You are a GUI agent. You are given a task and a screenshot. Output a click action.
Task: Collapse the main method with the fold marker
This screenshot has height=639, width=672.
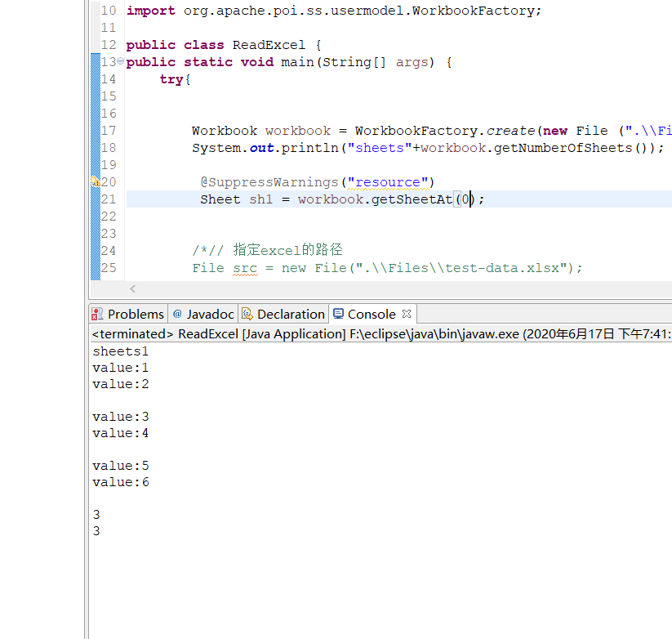pyautogui.click(x=120, y=61)
